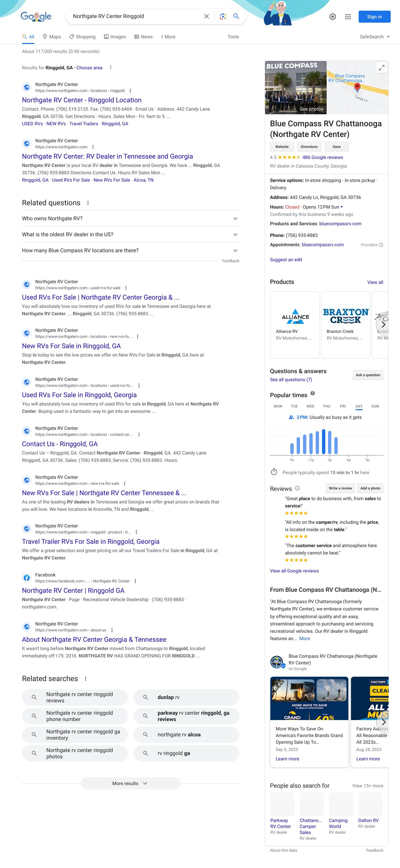Open three-dot menu beside Related questions
This screenshot has height=868, width=400.
88,203
